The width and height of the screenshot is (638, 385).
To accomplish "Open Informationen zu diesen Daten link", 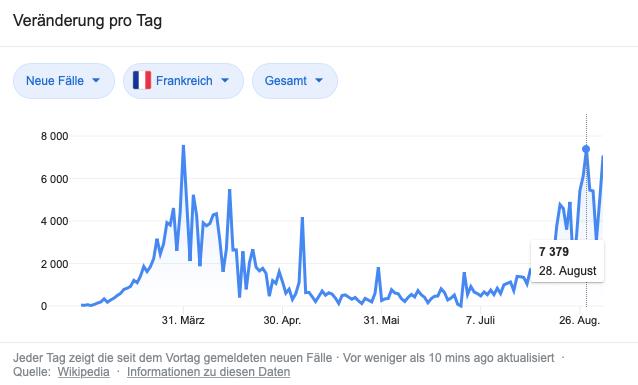I will pos(208,372).
